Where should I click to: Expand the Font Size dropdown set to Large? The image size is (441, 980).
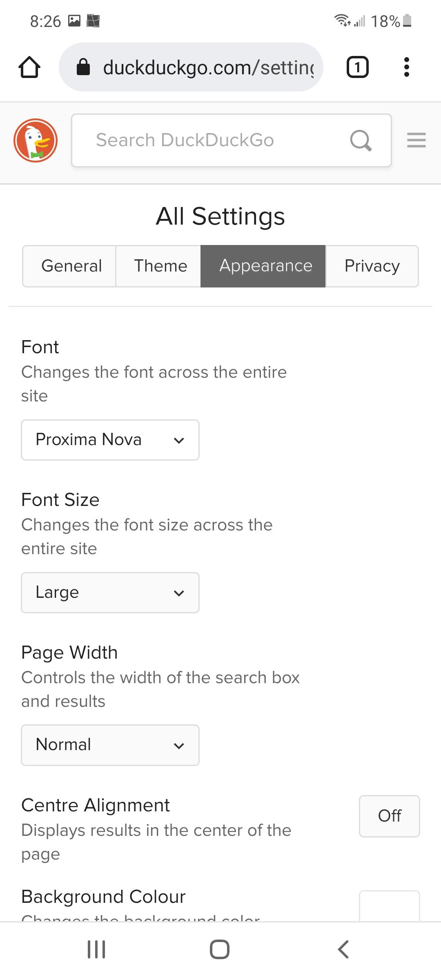[110, 592]
